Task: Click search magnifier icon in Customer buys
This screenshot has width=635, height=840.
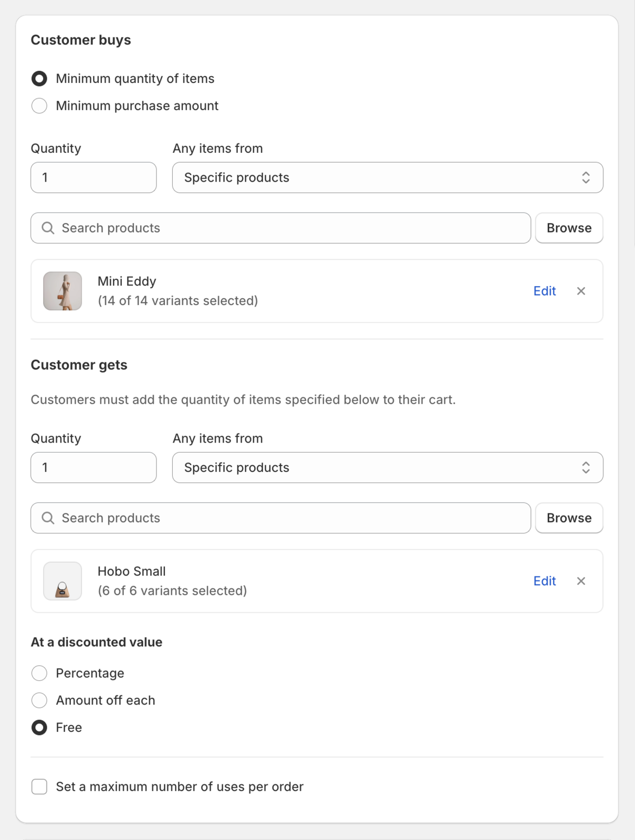Action: (x=48, y=228)
